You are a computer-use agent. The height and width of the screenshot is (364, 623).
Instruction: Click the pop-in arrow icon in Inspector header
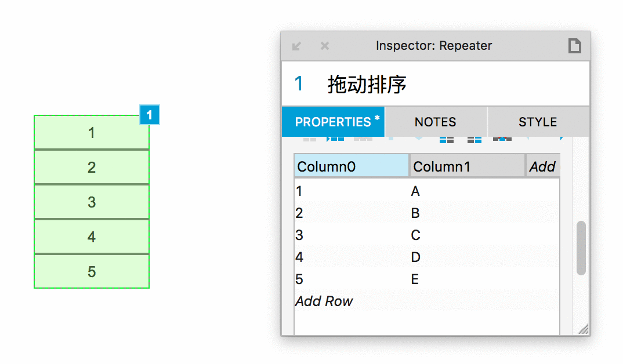click(x=296, y=46)
